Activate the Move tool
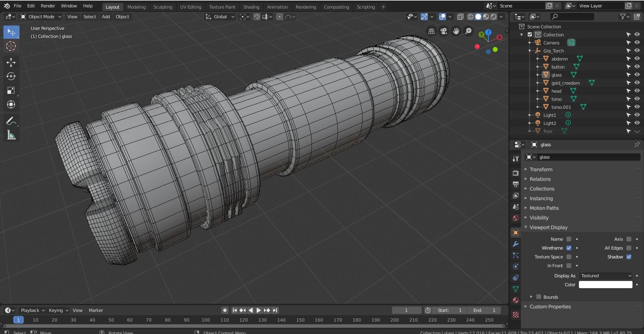The width and height of the screenshot is (644, 334). (11, 62)
